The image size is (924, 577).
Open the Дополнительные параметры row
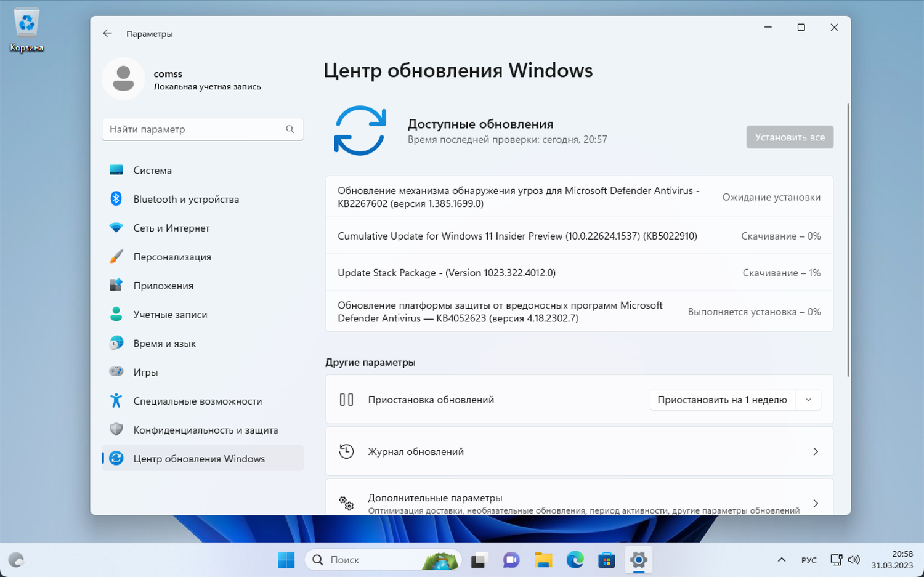[x=579, y=498]
